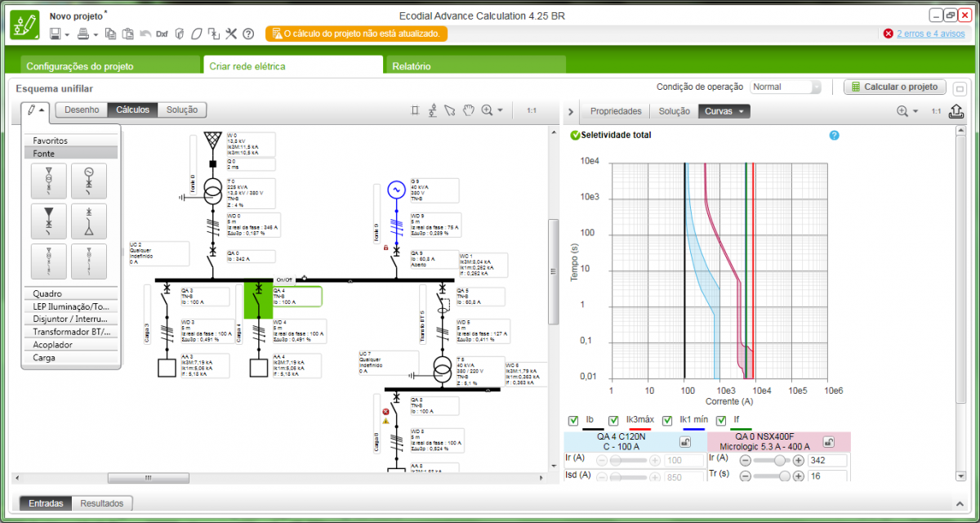Uncheck the Ib curve checkbox
Viewport: 980px width, 523px height.
tap(573, 420)
